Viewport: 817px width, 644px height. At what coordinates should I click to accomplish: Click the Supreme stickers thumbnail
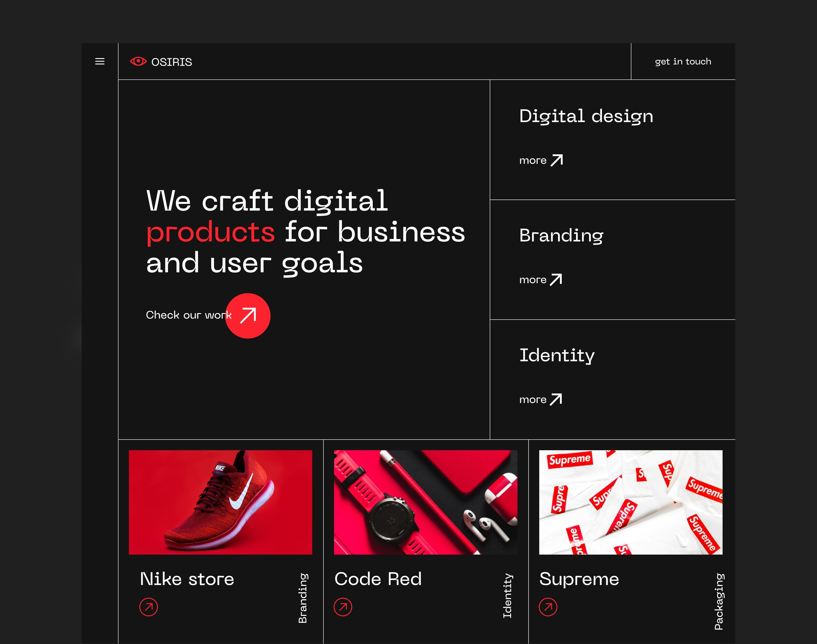pos(630,502)
